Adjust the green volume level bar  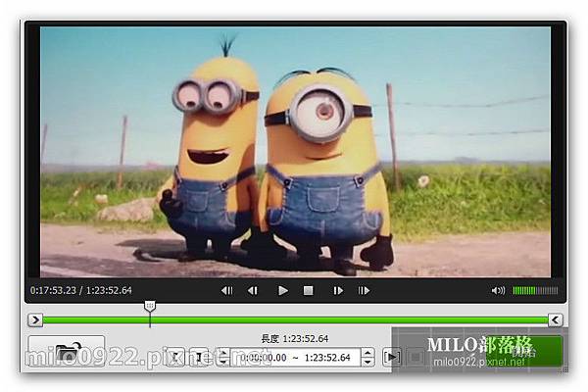[535, 291]
